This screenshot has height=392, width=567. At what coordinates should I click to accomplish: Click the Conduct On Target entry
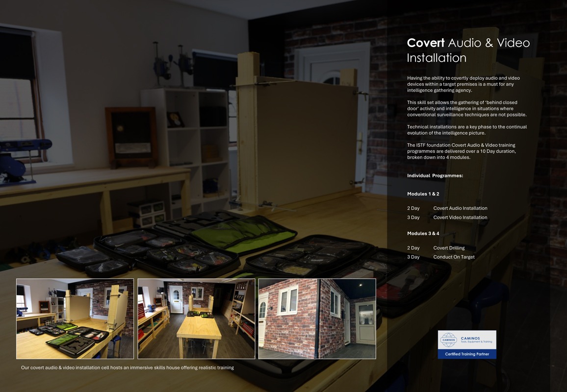(454, 257)
